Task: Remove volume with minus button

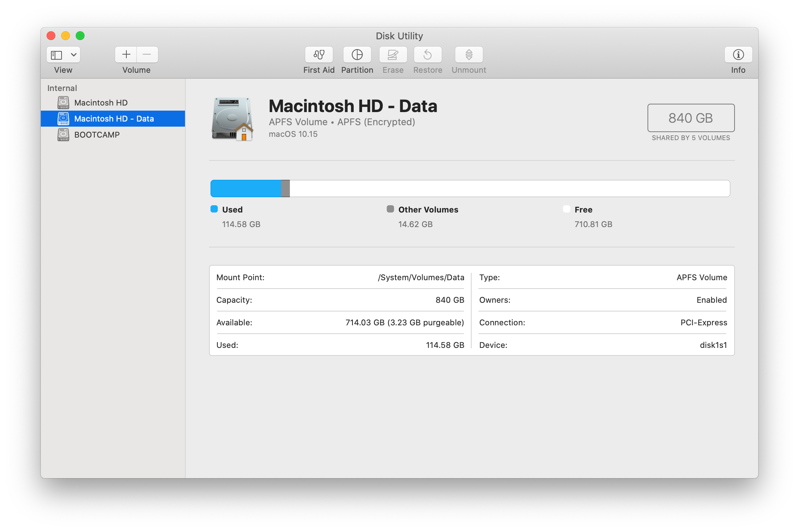Action: (147, 55)
